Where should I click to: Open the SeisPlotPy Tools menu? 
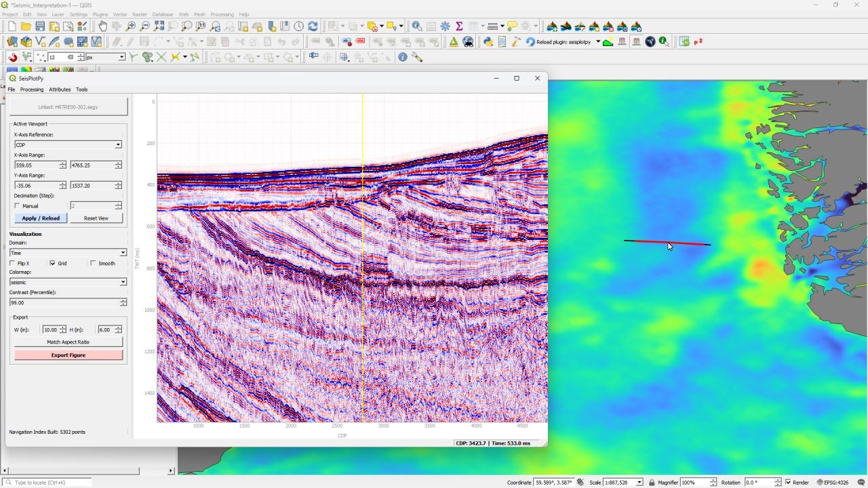(81, 89)
